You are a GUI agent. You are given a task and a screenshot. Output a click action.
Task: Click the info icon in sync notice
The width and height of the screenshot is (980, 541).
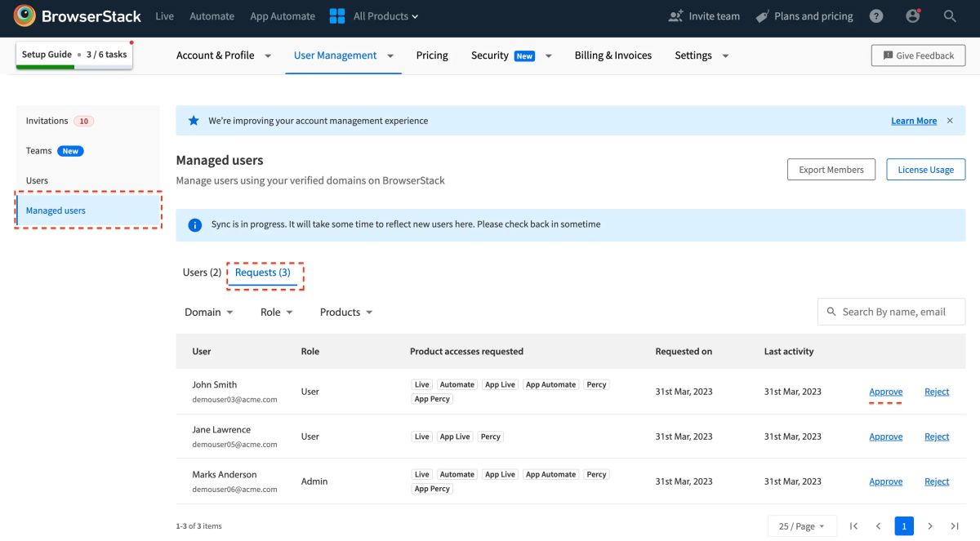click(195, 224)
